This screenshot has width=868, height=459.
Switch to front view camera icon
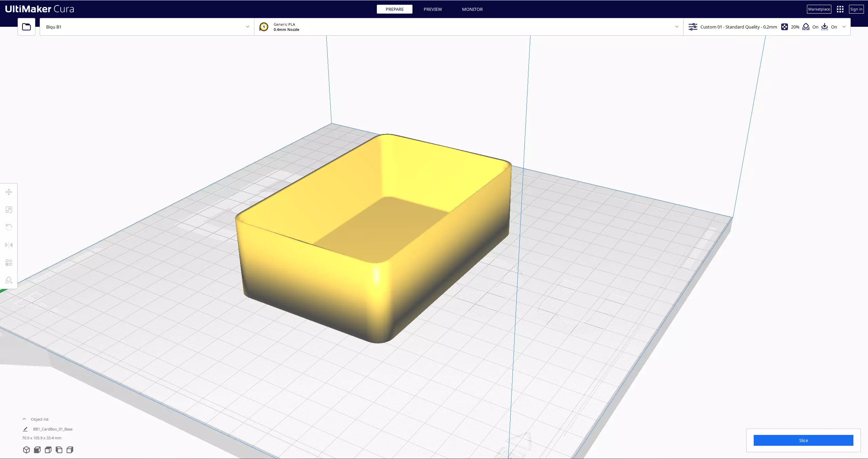pos(37,450)
